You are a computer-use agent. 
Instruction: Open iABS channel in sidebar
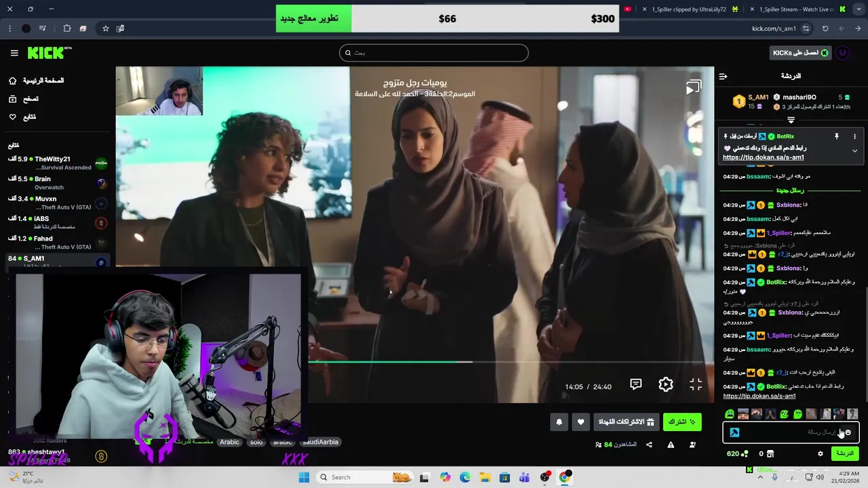58,222
